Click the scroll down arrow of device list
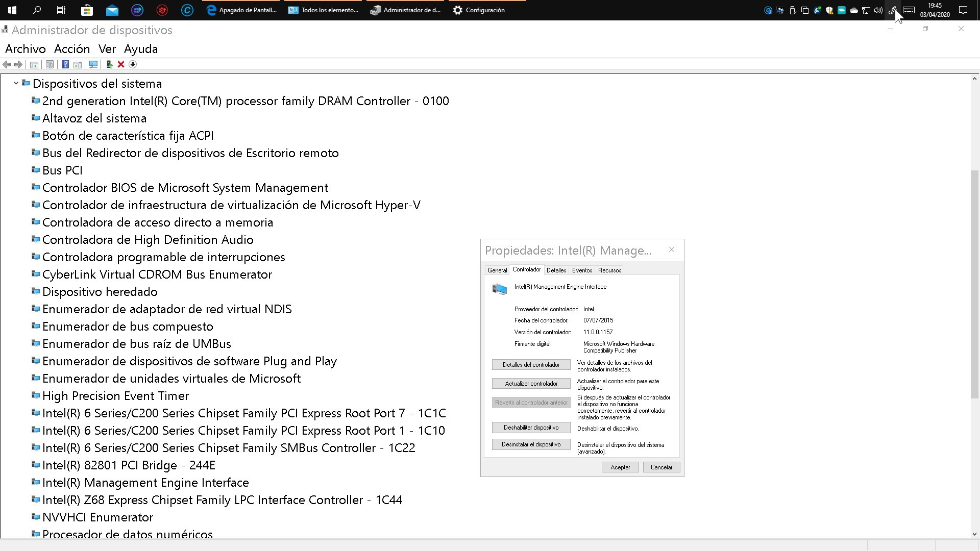The image size is (980, 551). 974,534
